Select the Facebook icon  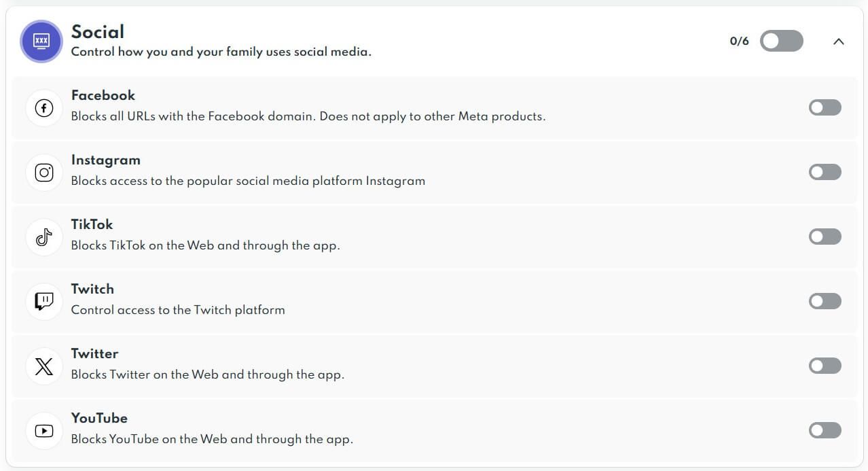[x=43, y=107]
